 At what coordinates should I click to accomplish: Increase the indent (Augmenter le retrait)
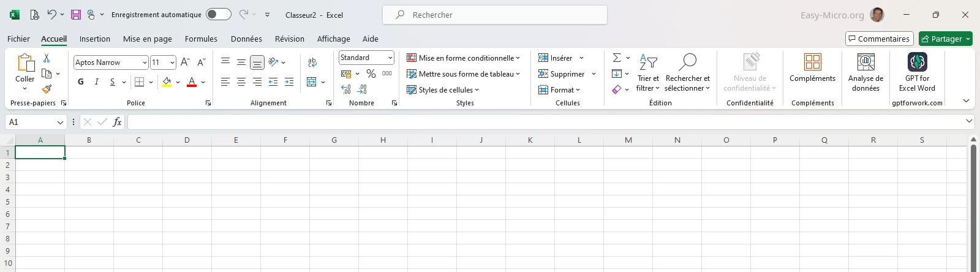289,82
